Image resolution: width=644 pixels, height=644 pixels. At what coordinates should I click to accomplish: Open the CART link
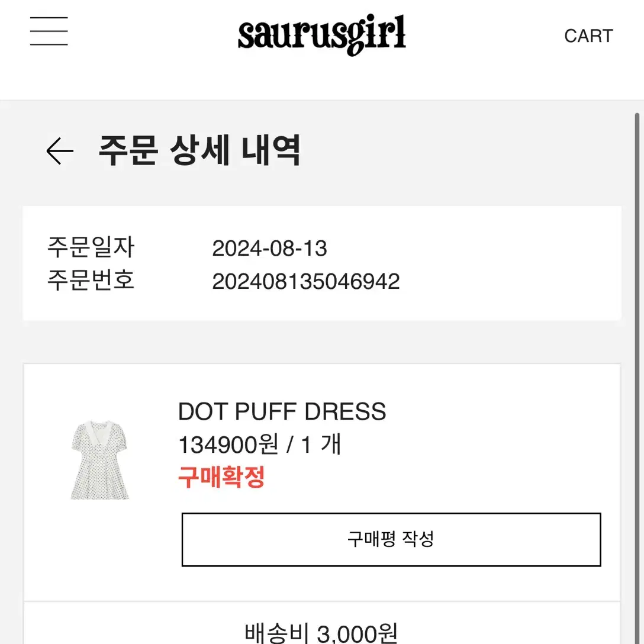pyautogui.click(x=588, y=36)
